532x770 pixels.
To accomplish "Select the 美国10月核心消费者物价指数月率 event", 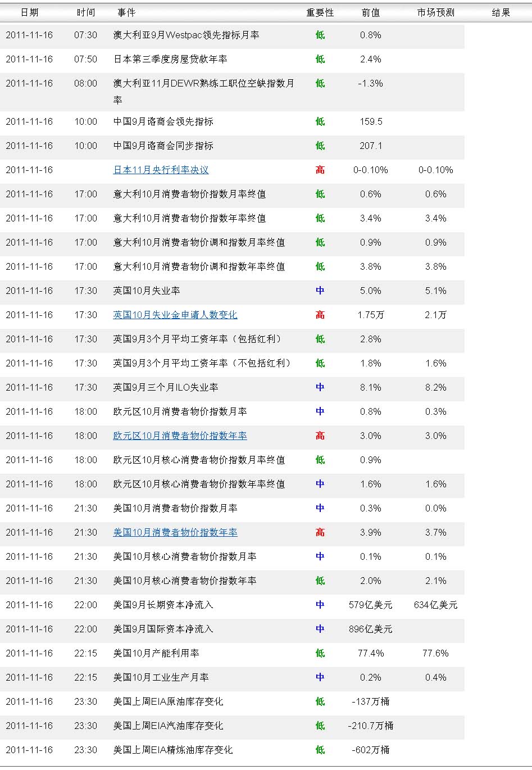I will [x=185, y=556].
